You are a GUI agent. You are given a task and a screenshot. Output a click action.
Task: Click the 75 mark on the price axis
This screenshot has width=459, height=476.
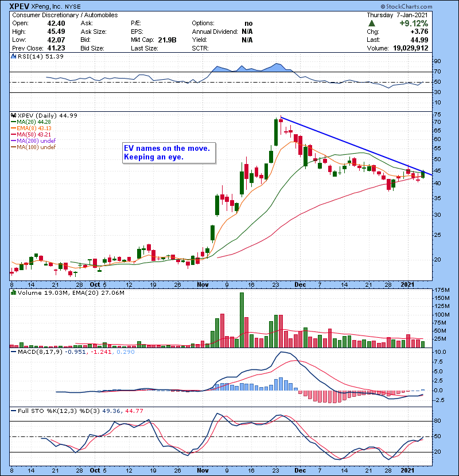point(437,115)
